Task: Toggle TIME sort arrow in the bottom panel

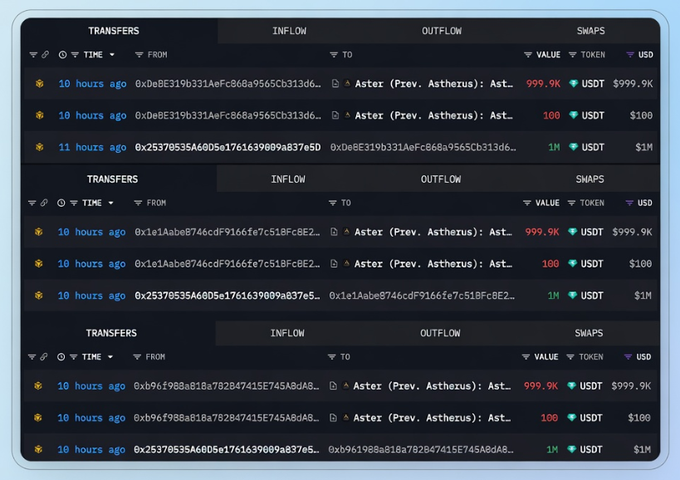Action: click(x=111, y=357)
